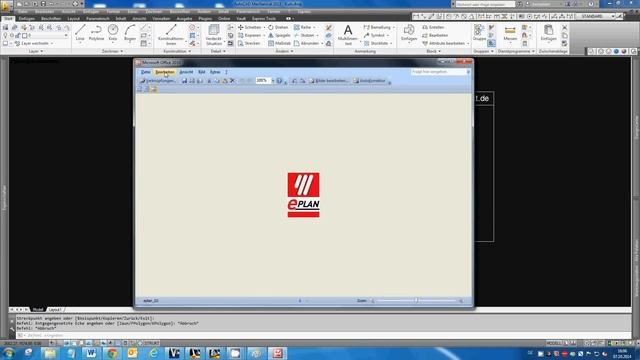
Task: Open the Parametrisch ribbon tab
Action: [98, 18]
